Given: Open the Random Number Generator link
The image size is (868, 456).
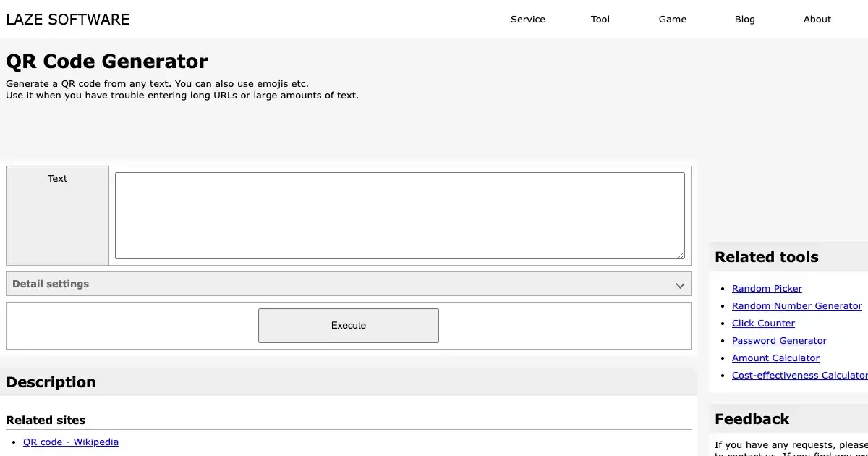Looking at the screenshot, I should pyautogui.click(x=796, y=306).
